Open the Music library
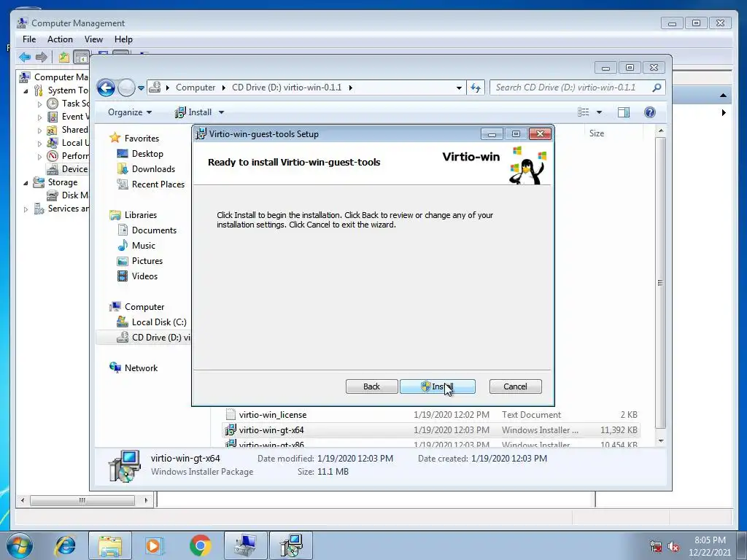747x560 pixels. 144,246
